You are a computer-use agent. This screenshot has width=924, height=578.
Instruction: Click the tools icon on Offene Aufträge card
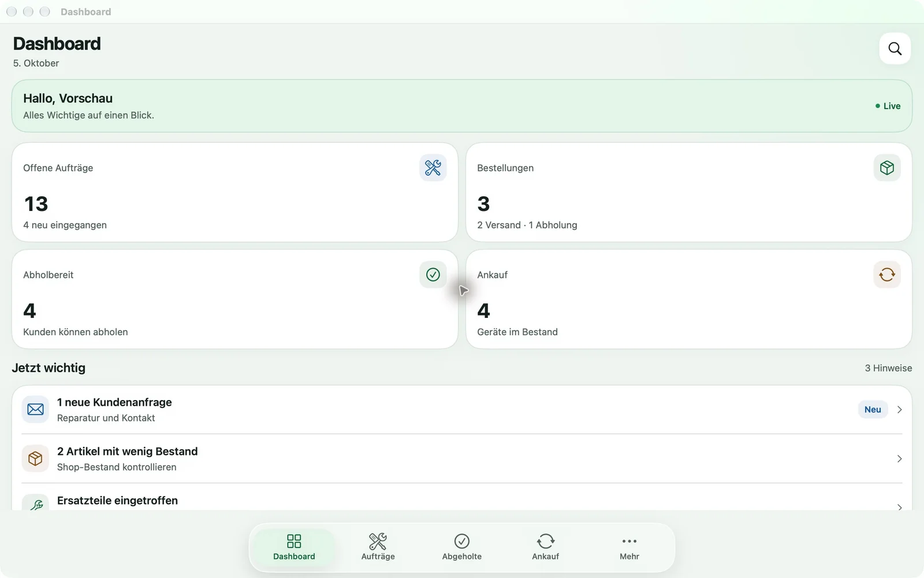pos(433,168)
